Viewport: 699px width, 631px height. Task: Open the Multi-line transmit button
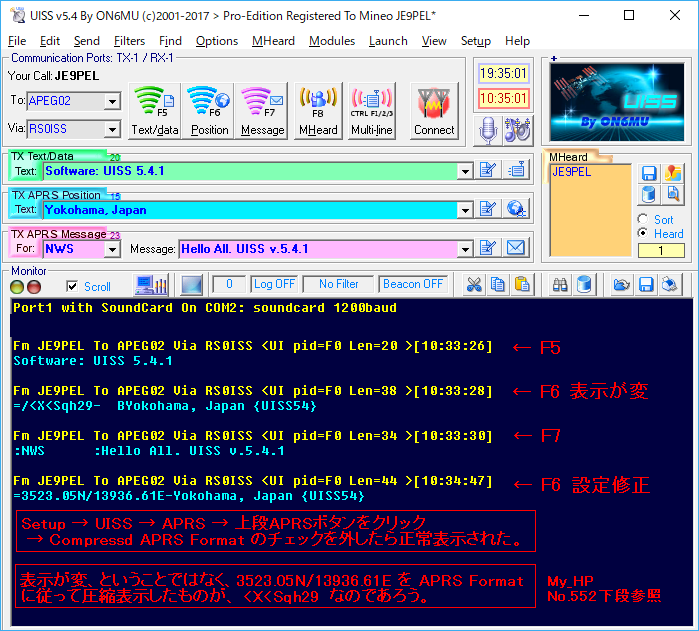[x=371, y=111]
